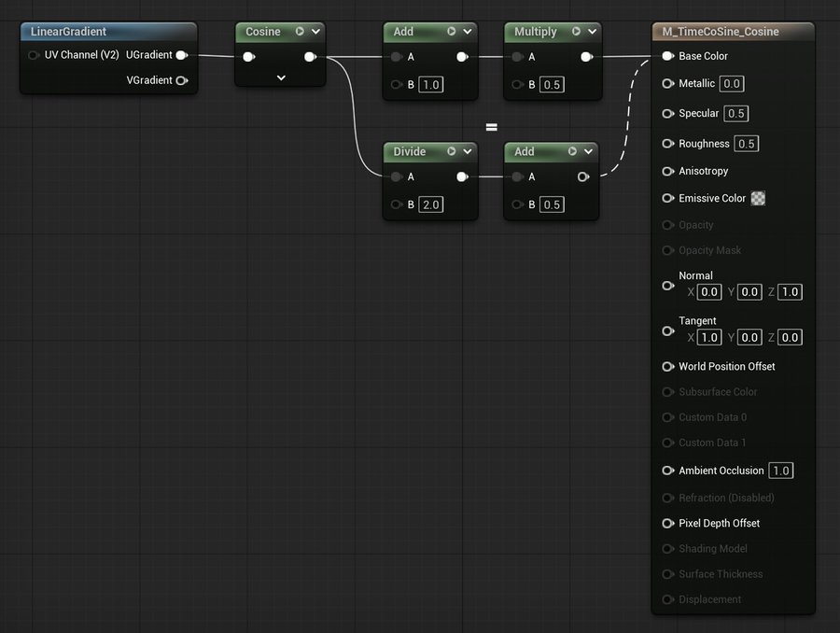
Task: Click the Custom Data 0 pin
Action: [x=667, y=417]
